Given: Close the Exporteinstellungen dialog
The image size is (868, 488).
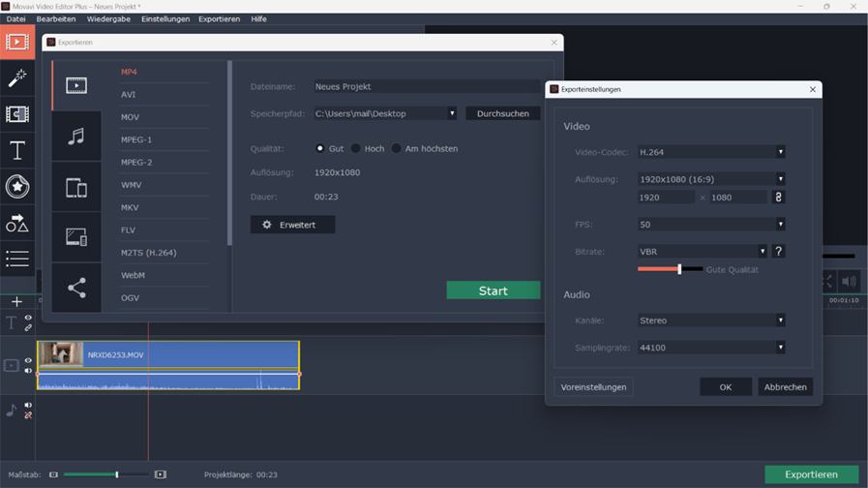Looking at the screenshot, I should (x=812, y=89).
